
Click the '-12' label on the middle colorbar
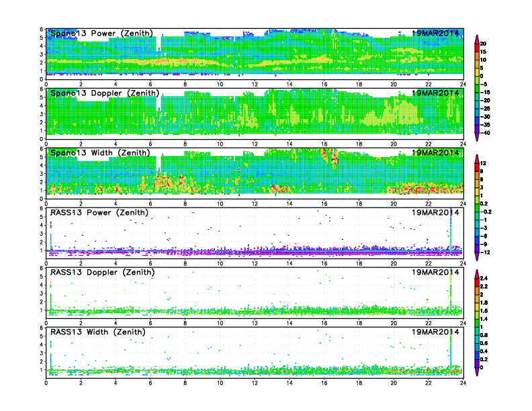(x=485, y=253)
